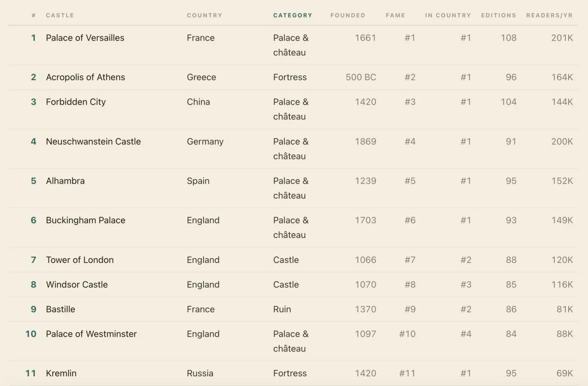Sort table by FOUNDED header
The image size is (588, 386).
(x=348, y=15)
